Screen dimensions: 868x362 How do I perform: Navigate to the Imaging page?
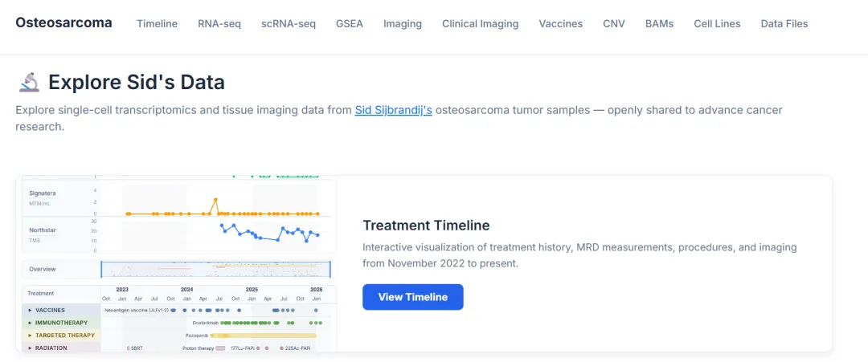[403, 23]
